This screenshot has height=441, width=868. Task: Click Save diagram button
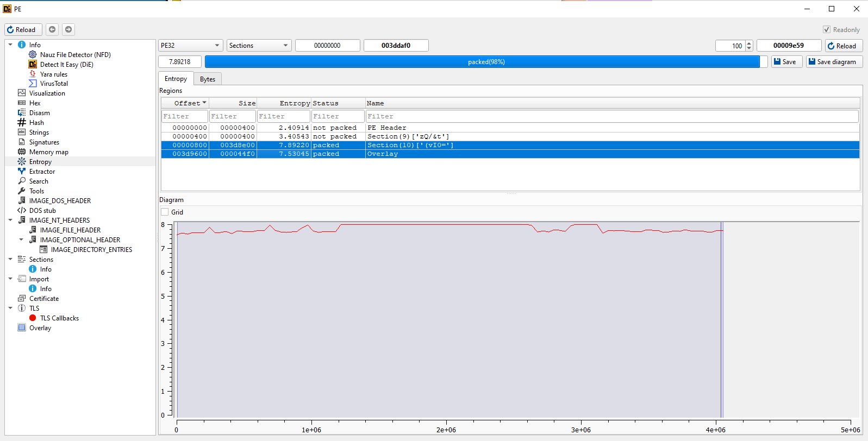[x=834, y=62]
